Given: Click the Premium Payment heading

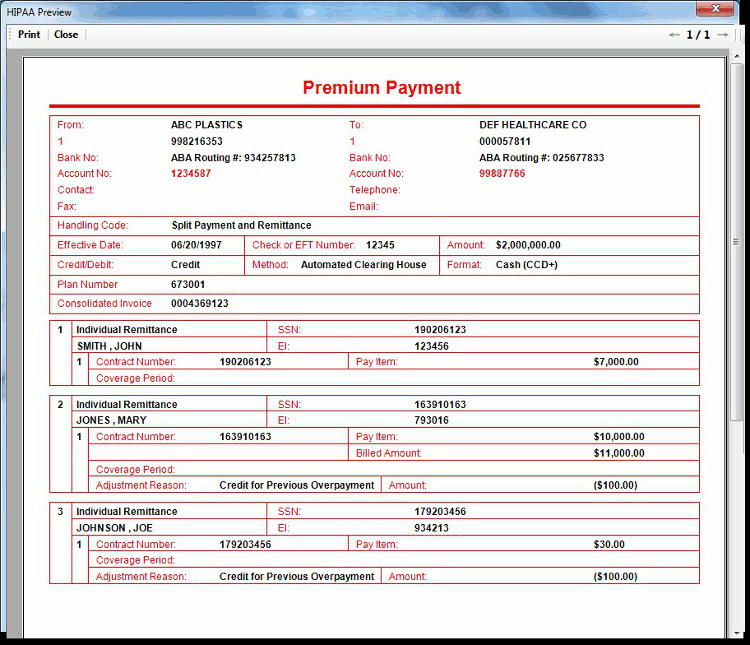Looking at the screenshot, I should click(x=382, y=88).
